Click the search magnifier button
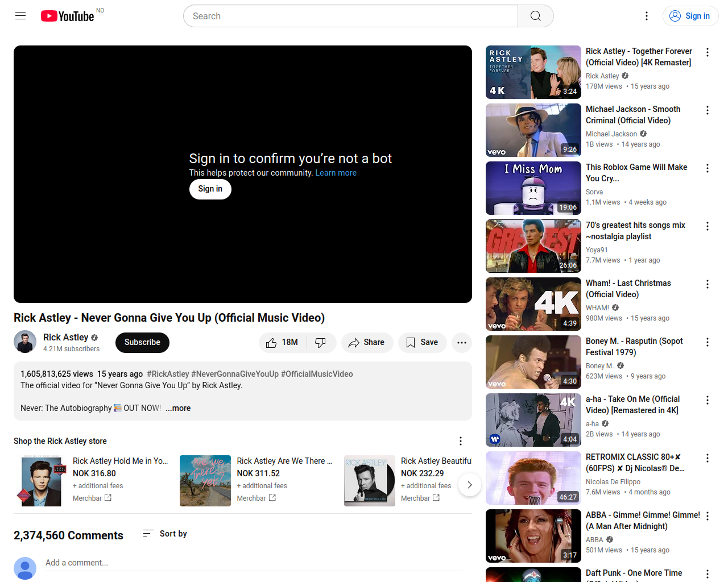 (536, 16)
